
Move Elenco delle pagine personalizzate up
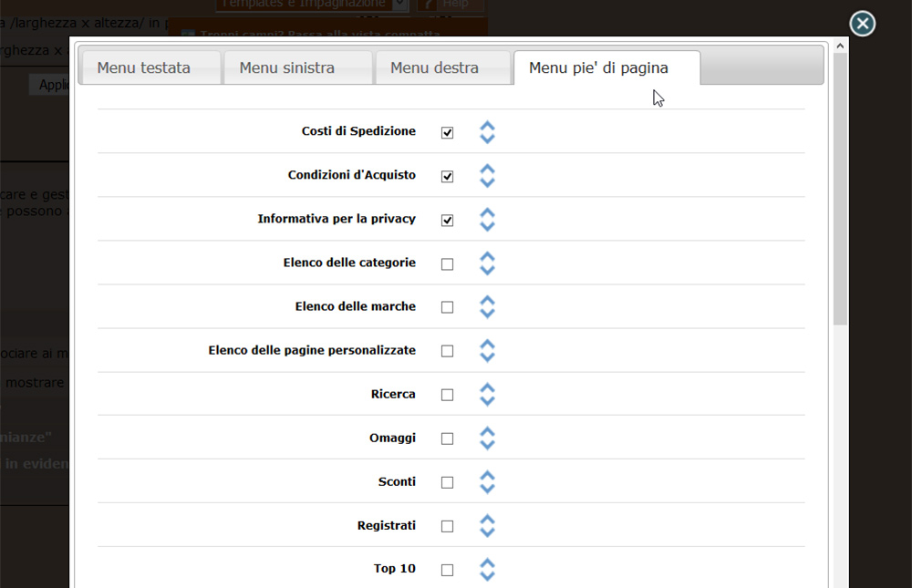pos(487,345)
